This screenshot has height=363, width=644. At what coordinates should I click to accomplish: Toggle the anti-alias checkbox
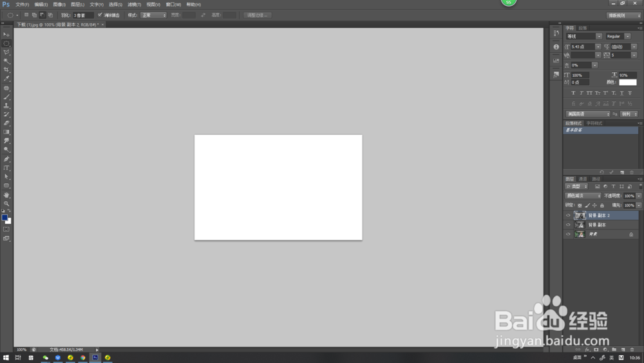[x=100, y=15]
